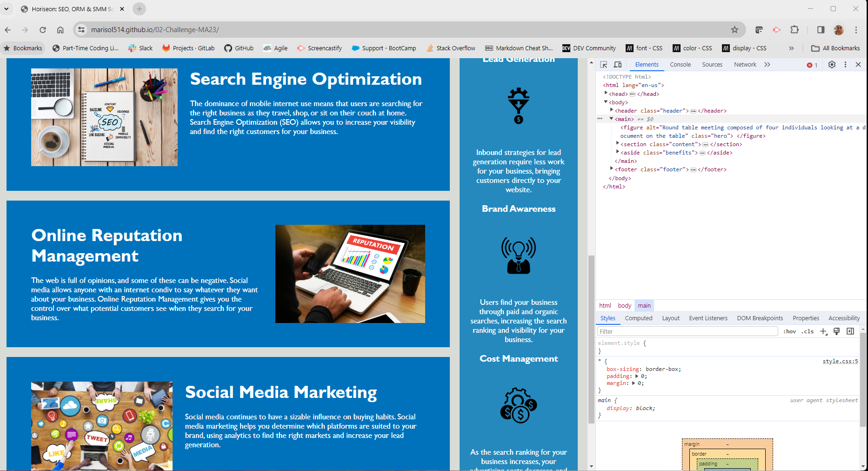Open the browser home page
The image size is (868, 471).
[x=60, y=30]
